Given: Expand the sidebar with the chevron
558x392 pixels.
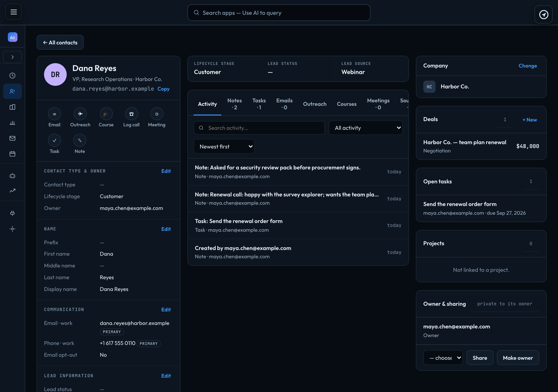Looking at the screenshot, I should point(12,57).
